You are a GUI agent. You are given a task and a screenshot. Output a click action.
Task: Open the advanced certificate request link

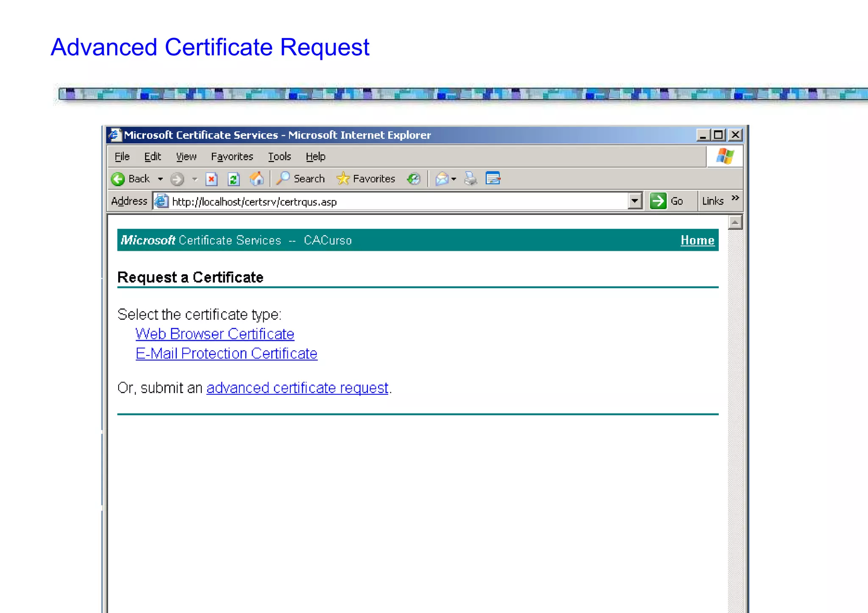coord(298,388)
